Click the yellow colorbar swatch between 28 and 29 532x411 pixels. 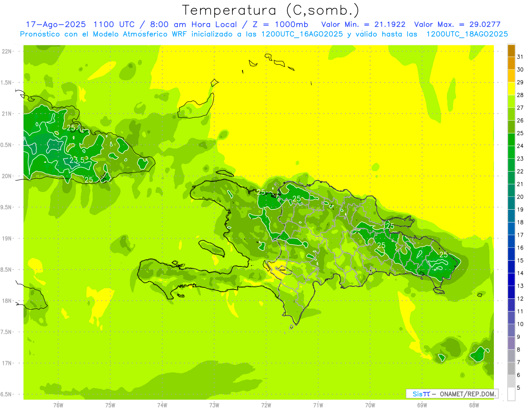click(511, 89)
